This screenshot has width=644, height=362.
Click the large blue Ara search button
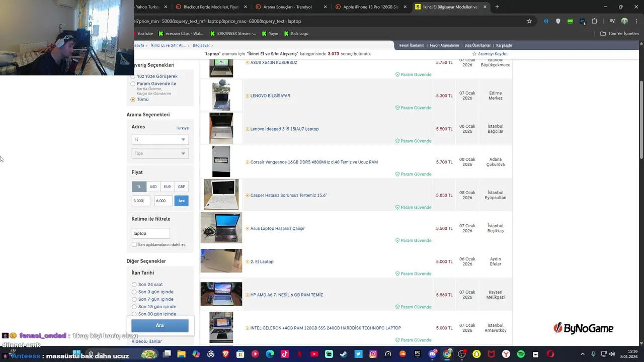(160, 325)
